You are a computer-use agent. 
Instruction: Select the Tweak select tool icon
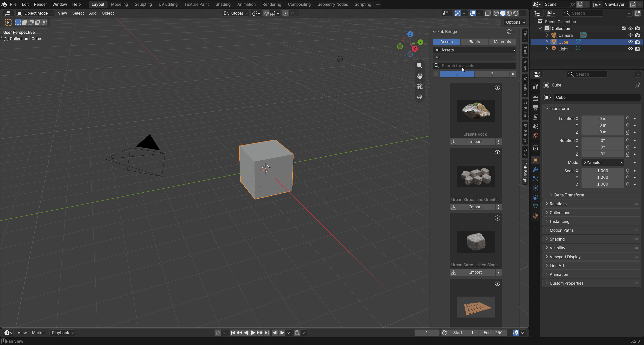[8, 22]
